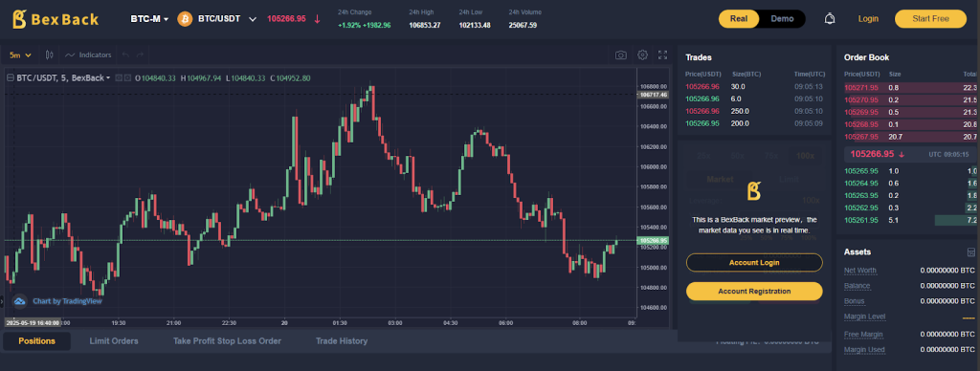This screenshot has height=371, width=980.
Task: Click the red down arrow next to header price
Action: point(317,19)
